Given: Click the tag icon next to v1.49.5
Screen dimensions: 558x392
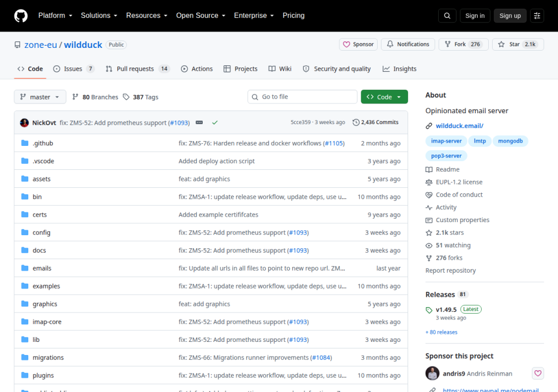Looking at the screenshot, I should [x=429, y=310].
